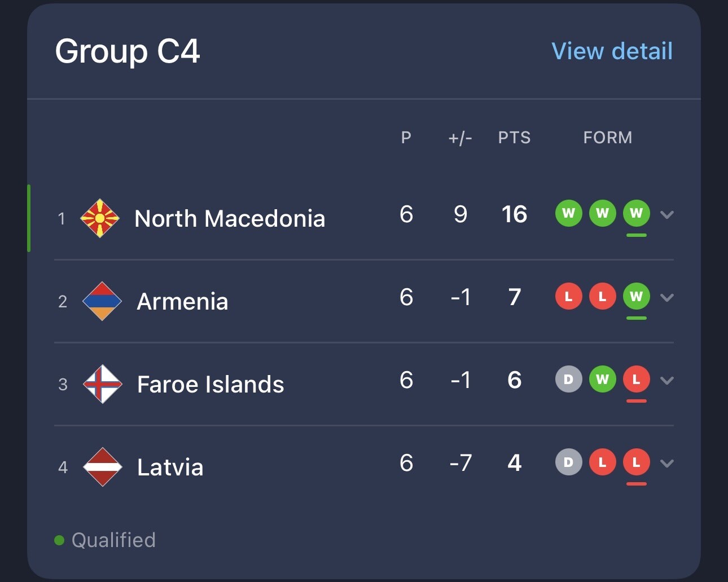Click the FORM column header
The height and width of the screenshot is (582, 728).
tap(607, 138)
